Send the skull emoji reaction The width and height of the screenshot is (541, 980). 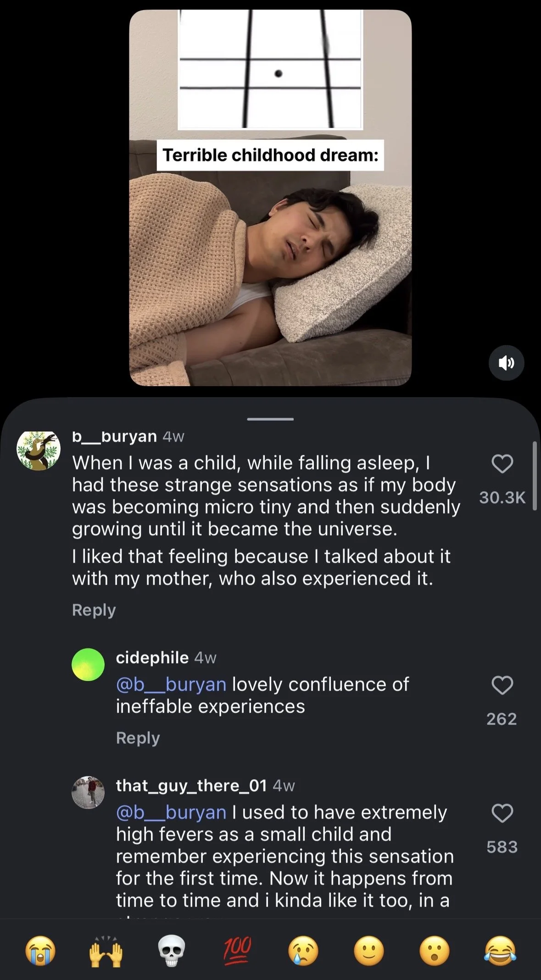pyautogui.click(x=172, y=951)
